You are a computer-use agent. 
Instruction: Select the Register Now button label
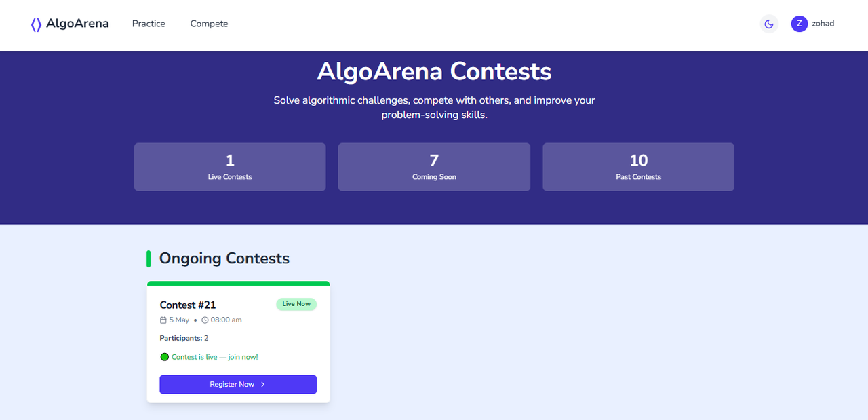tap(232, 384)
